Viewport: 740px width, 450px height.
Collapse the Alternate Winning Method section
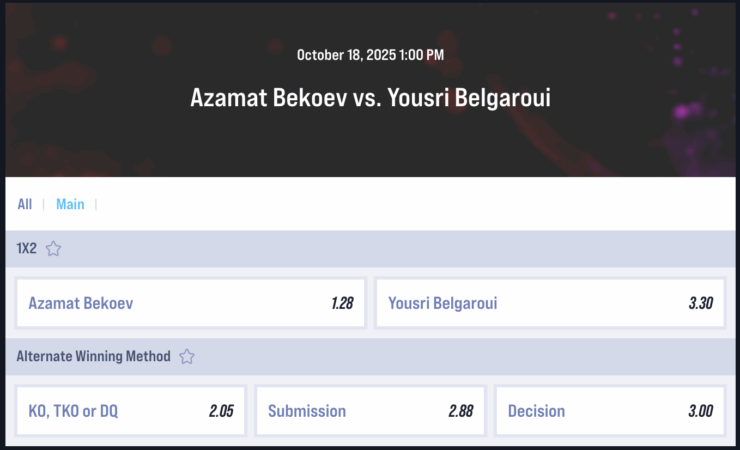coord(450,356)
